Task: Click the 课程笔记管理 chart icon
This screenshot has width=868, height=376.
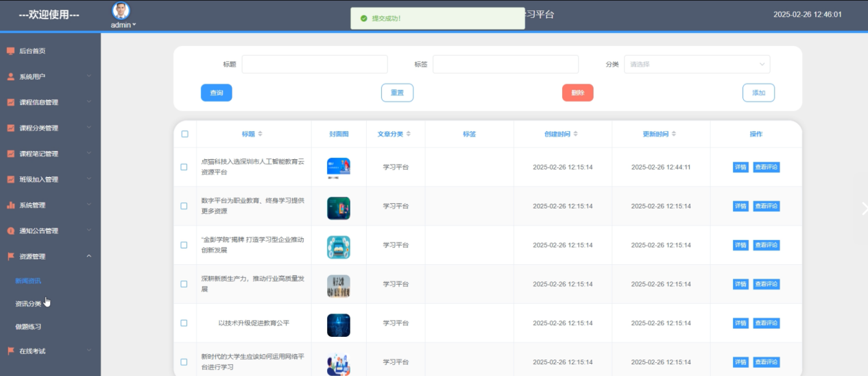Action: coord(10,154)
